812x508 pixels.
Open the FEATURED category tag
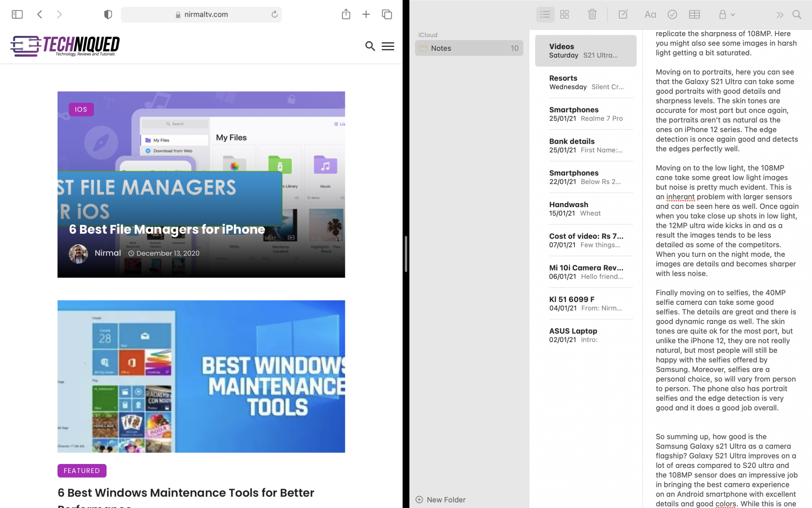[82, 471]
